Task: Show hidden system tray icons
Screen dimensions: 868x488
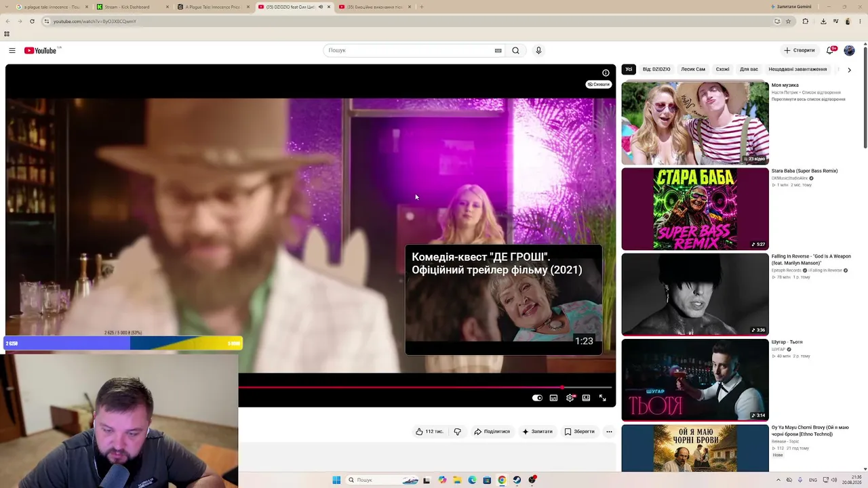Action: pos(778,480)
